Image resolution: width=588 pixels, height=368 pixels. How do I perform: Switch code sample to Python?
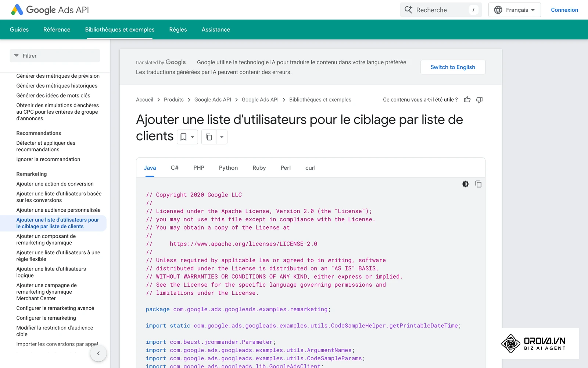click(x=228, y=168)
